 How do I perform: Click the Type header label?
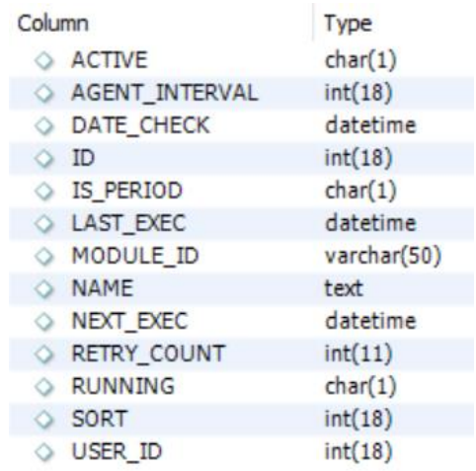349,24
